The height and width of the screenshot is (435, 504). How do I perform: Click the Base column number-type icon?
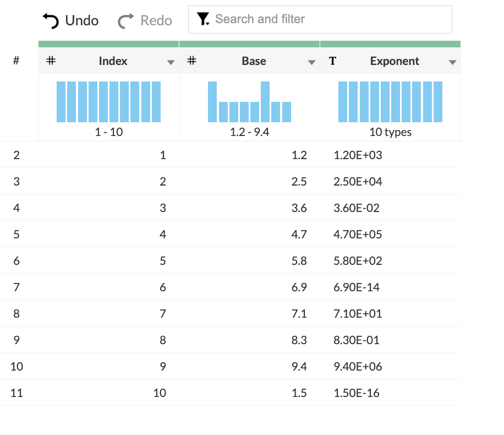[191, 61]
